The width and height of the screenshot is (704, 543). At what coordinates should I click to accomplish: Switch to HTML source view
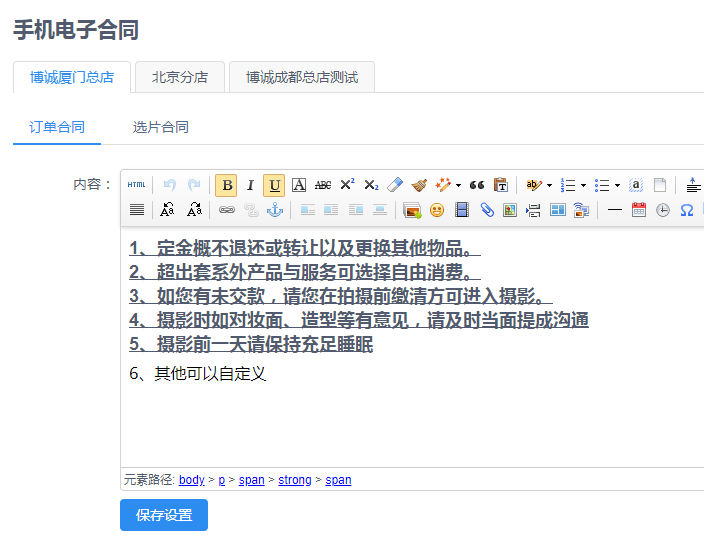point(136,185)
